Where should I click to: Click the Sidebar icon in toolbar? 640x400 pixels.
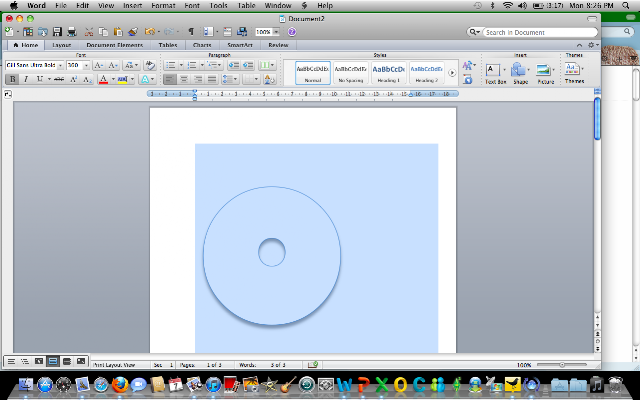point(209,32)
